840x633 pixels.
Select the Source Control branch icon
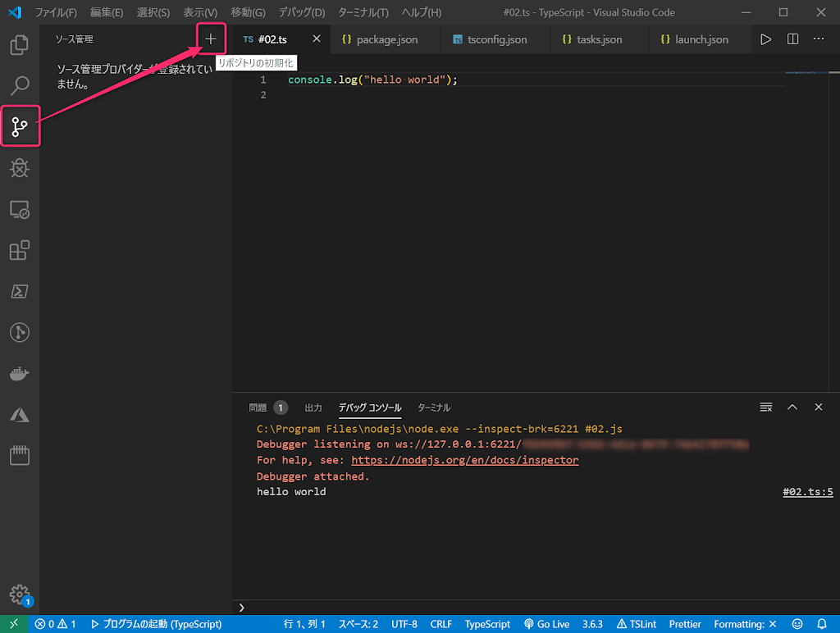[20, 126]
